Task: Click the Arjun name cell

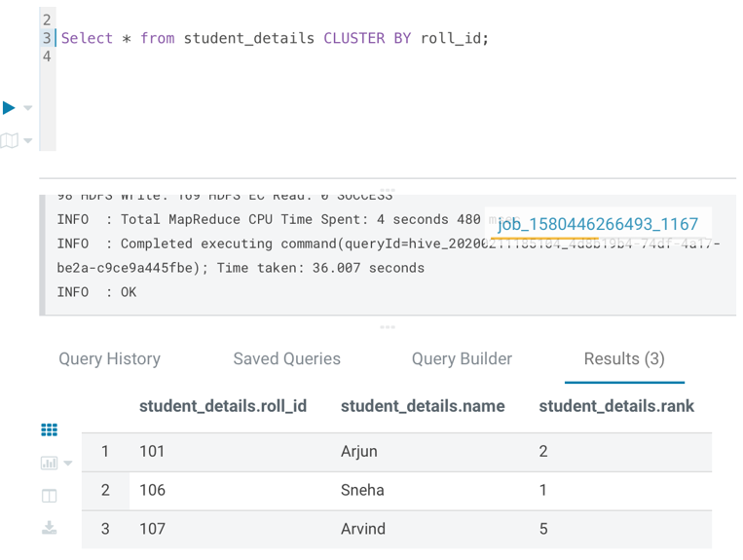Action: 359,451
